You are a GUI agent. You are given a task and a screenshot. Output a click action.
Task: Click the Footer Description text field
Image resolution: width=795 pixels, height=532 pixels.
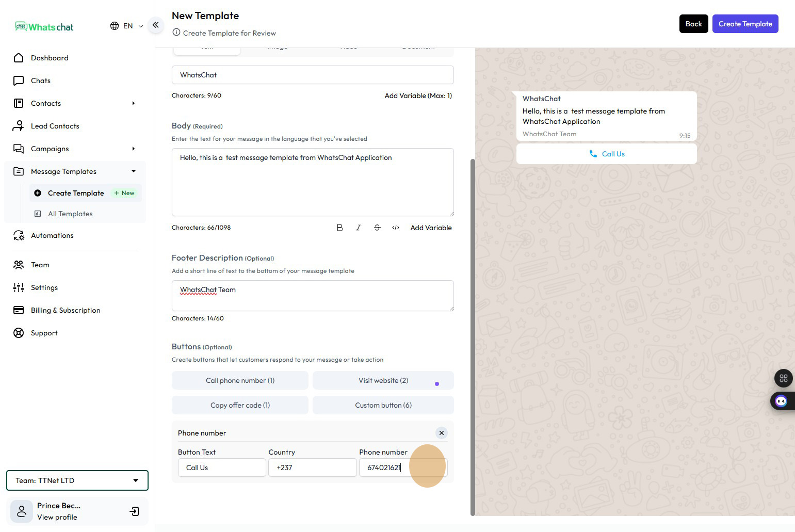click(313, 296)
